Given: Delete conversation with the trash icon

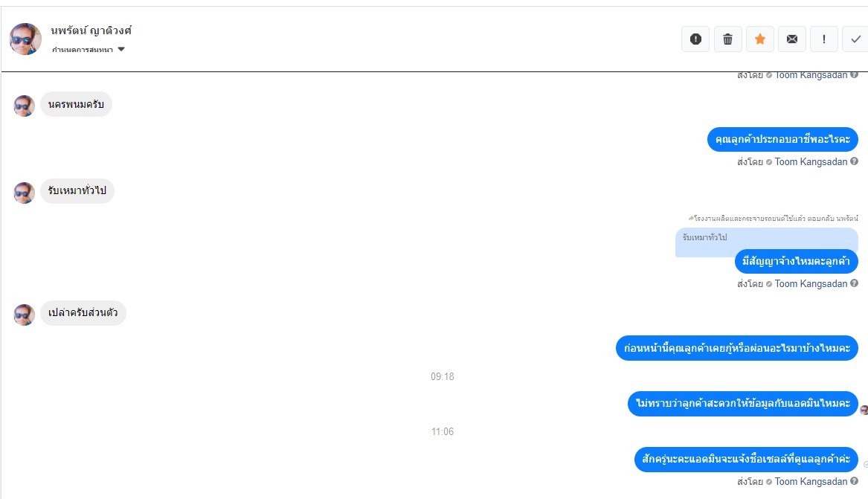Looking at the screenshot, I should tap(727, 39).
